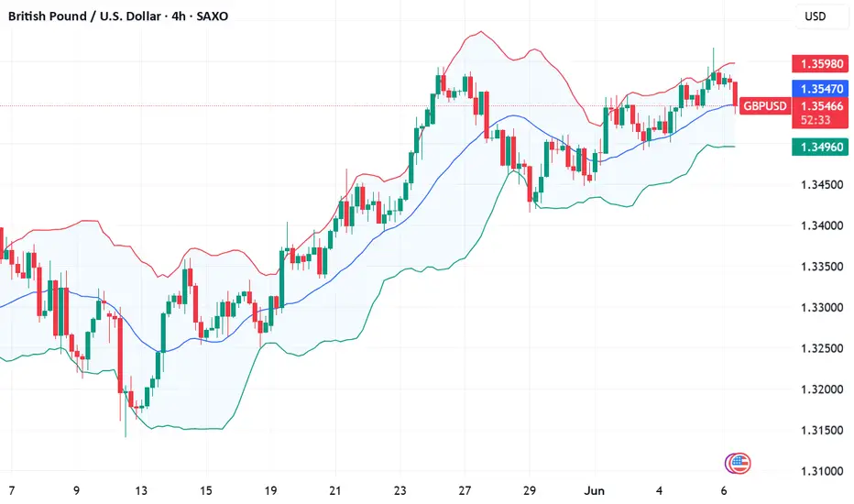The image size is (854, 504).
Task: Select the 1.34960 lower band price label
Action: point(820,148)
